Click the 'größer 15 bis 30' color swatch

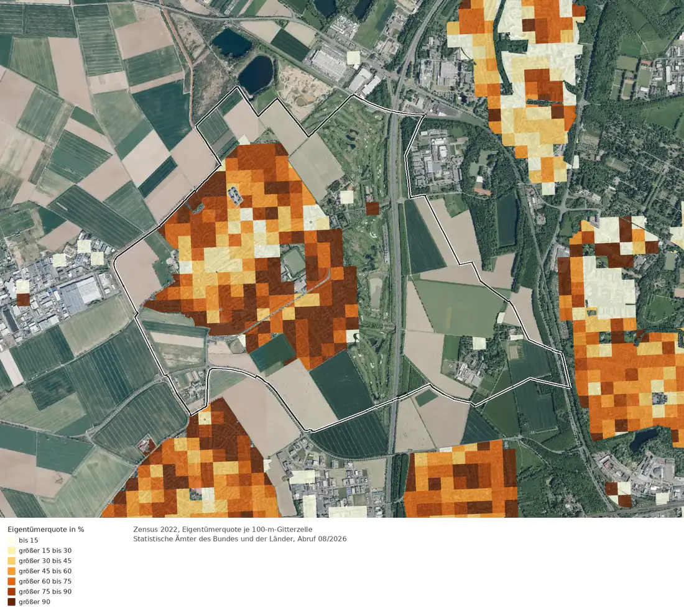(11, 551)
